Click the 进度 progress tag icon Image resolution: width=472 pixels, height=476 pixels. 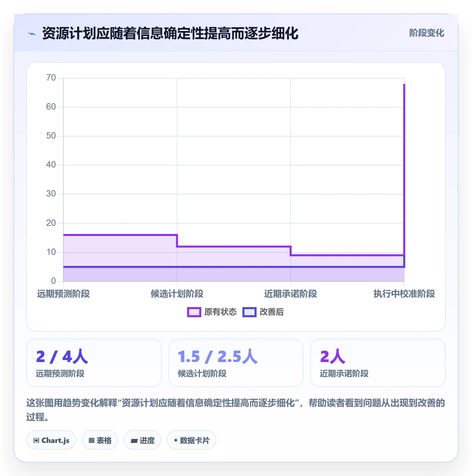(134, 441)
